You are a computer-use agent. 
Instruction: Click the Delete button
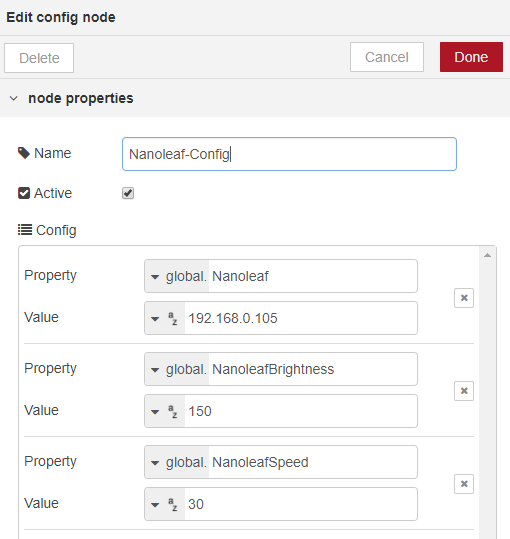[x=39, y=58]
